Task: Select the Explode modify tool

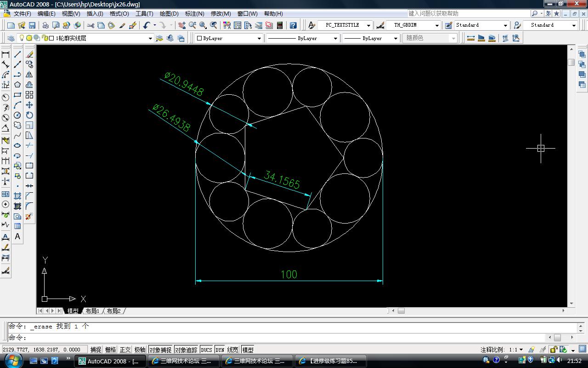Action: 29,216
